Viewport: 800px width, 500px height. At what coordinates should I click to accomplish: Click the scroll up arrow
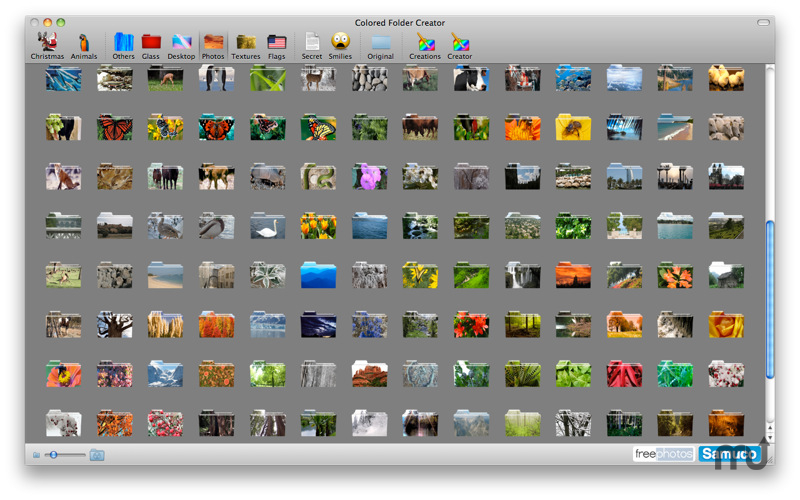(x=770, y=428)
